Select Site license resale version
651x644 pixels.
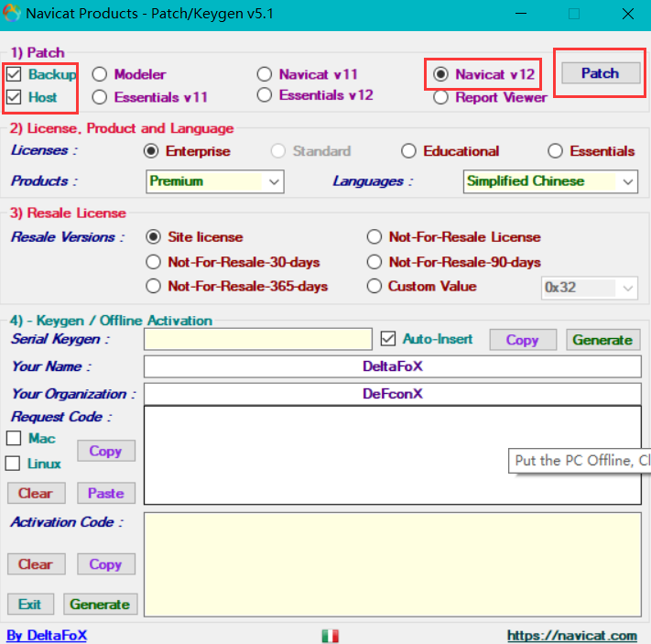[x=153, y=237]
